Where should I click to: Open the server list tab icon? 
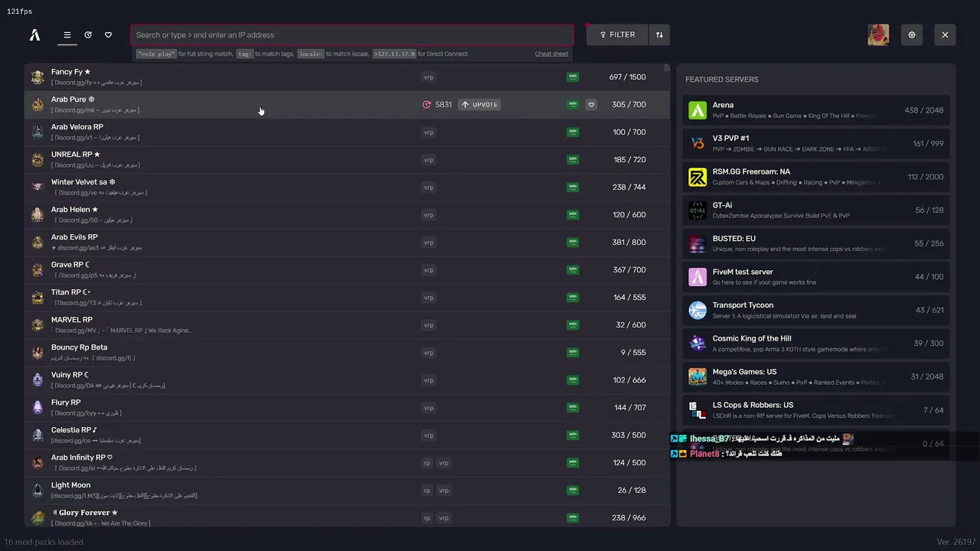(67, 34)
